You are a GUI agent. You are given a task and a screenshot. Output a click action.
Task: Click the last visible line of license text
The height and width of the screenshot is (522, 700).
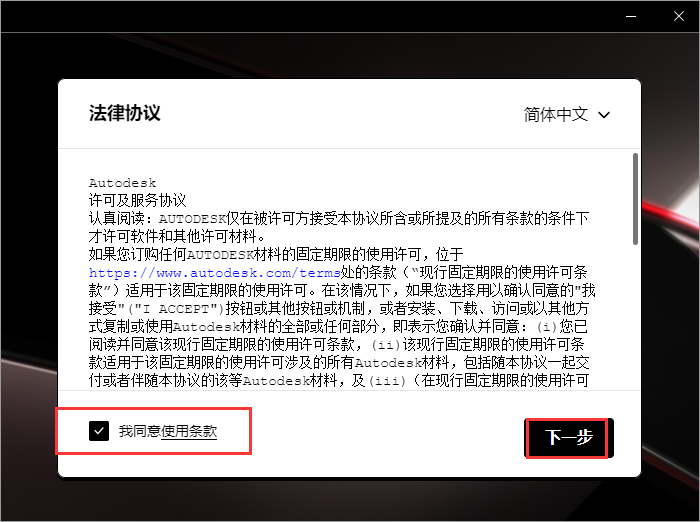click(x=340, y=380)
